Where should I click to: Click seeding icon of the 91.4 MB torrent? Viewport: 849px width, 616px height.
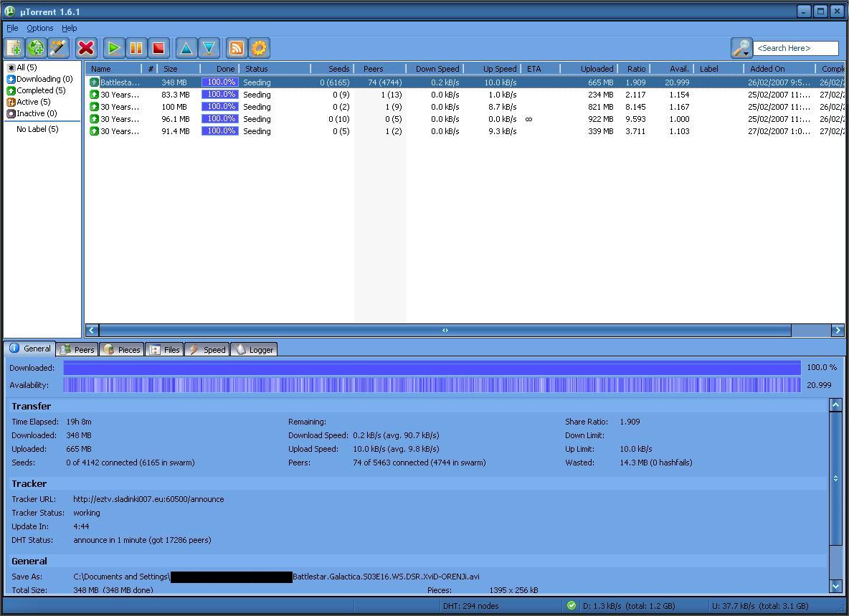94,131
